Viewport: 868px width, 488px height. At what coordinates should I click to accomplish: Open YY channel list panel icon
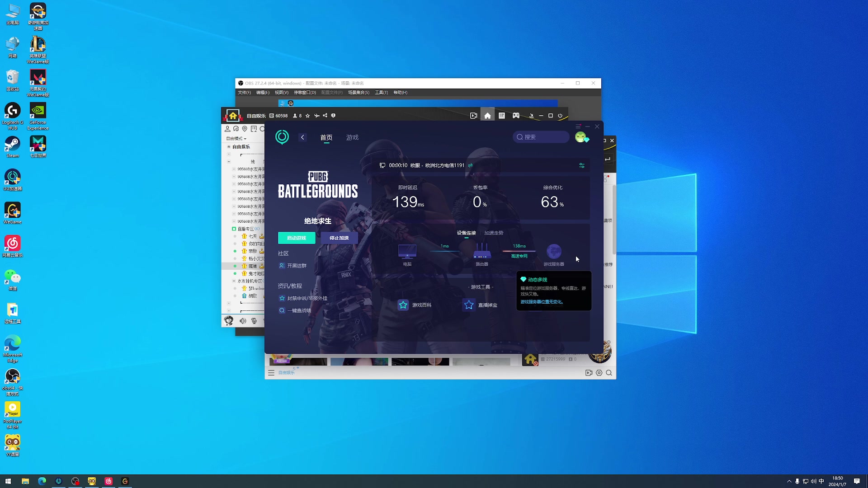point(502,116)
